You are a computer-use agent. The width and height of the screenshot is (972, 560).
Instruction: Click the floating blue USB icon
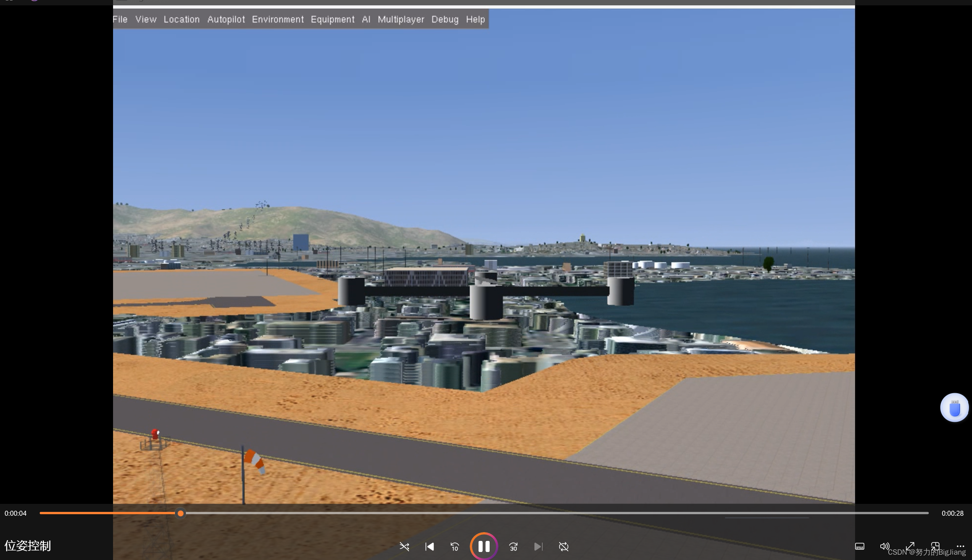point(954,408)
